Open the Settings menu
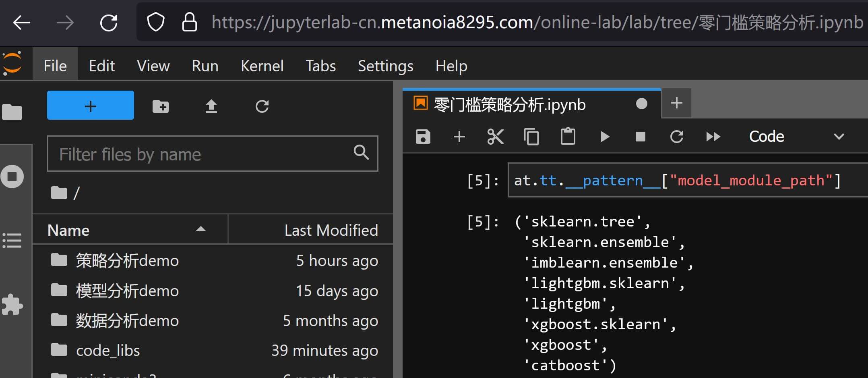Image resolution: width=868 pixels, height=378 pixels. [385, 66]
